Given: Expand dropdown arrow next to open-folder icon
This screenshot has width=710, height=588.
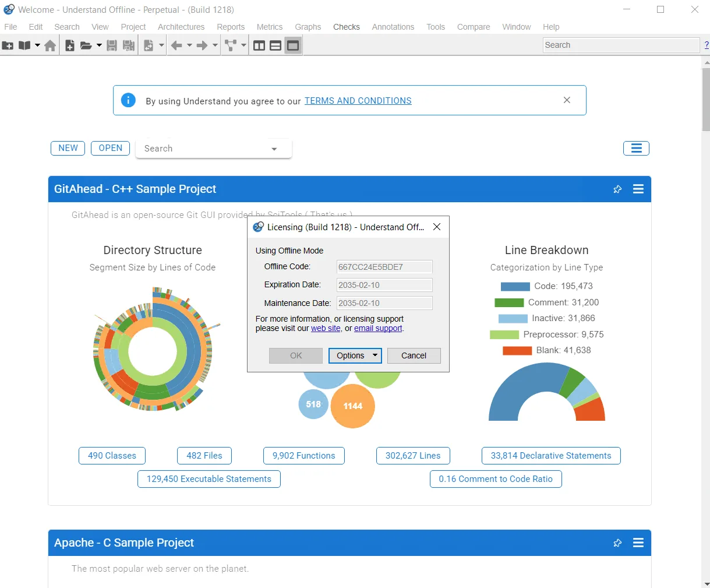Looking at the screenshot, I should click(99, 45).
